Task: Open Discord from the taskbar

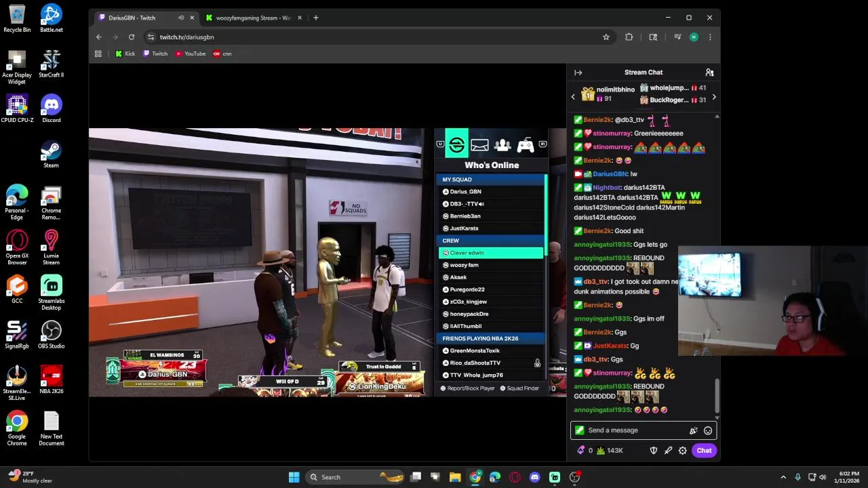Action: click(534, 477)
